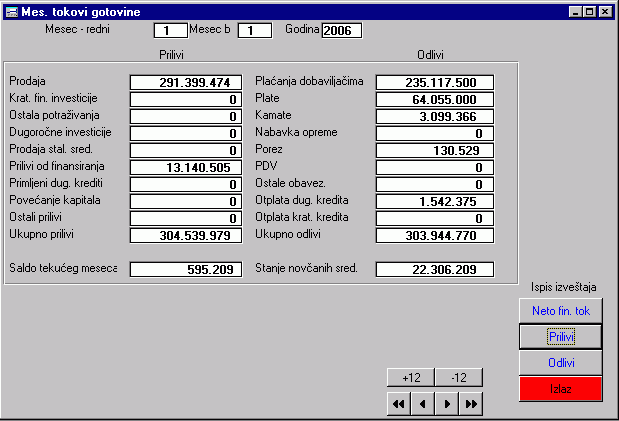Select Prilivi od finansiranja value 13.140.505

tap(186, 167)
